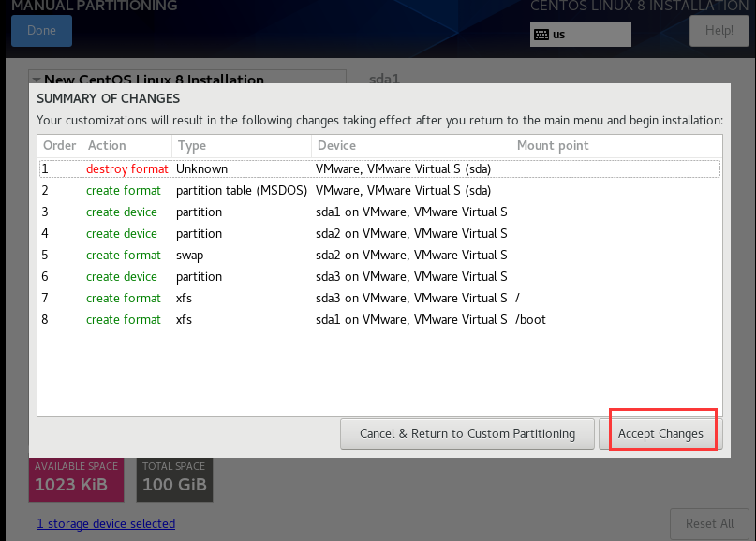Click create format action in row 2
This screenshot has width=756, height=541.
coord(124,191)
